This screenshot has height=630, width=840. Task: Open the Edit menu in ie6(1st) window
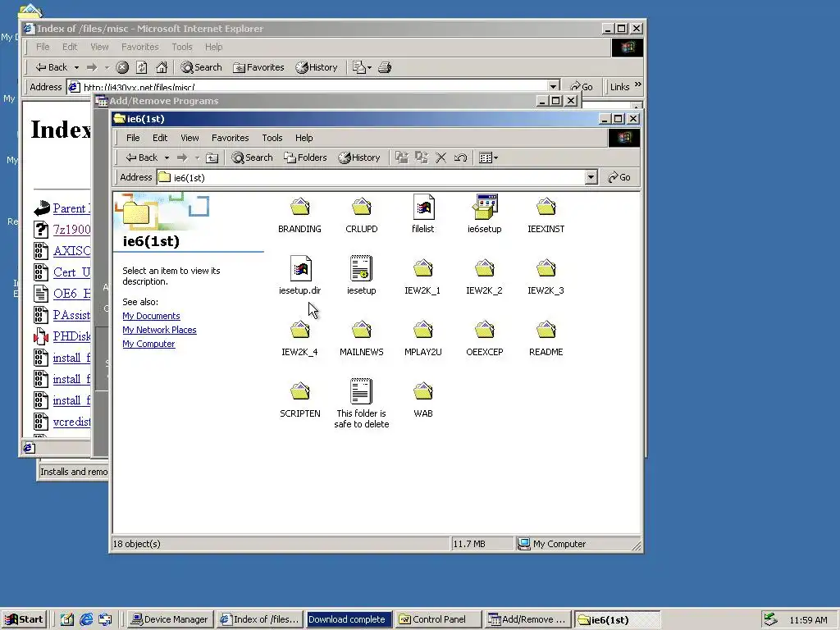click(160, 138)
